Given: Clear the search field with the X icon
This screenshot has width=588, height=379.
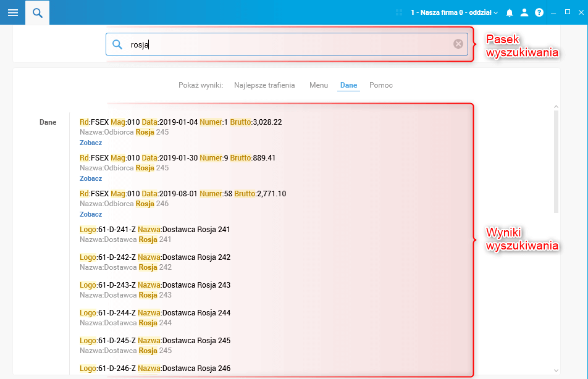Looking at the screenshot, I should coord(458,44).
